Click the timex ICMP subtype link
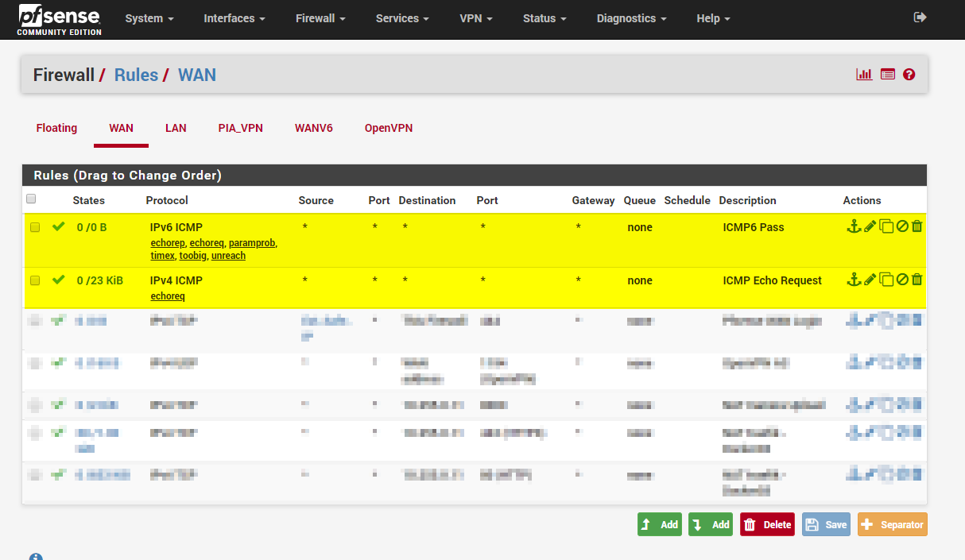 pyautogui.click(x=162, y=256)
